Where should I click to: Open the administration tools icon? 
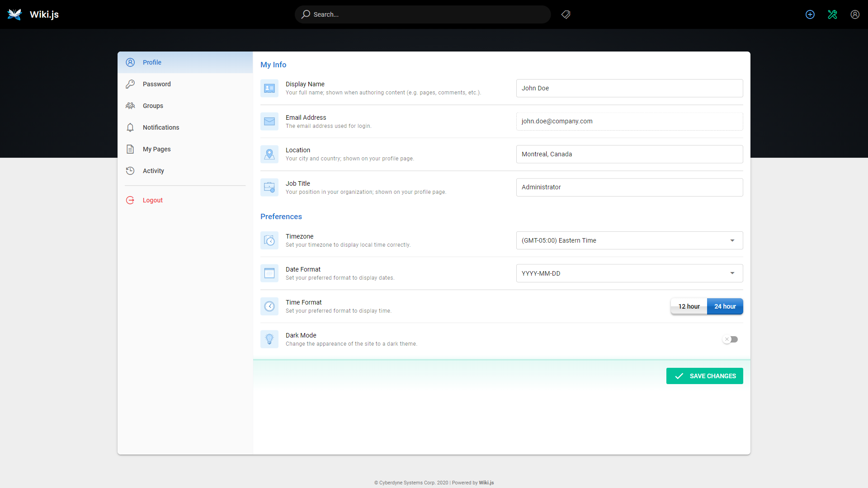pyautogui.click(x=833, y=14)
